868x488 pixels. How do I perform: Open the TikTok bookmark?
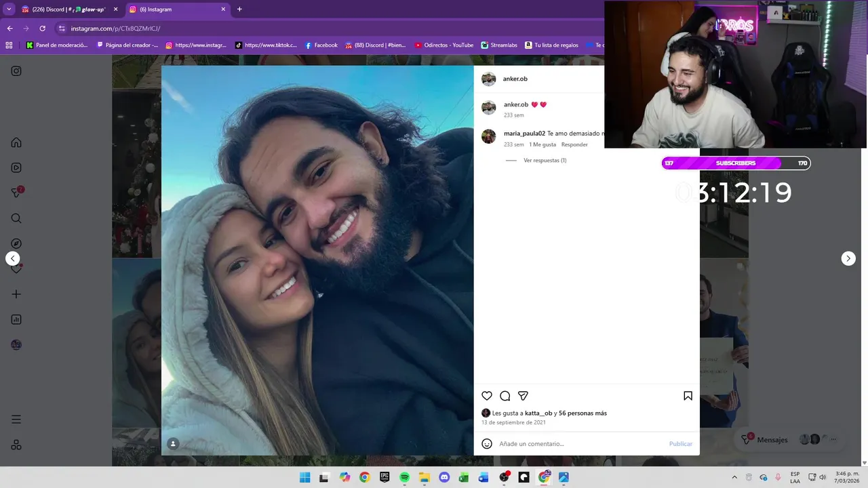pos(266,45)
